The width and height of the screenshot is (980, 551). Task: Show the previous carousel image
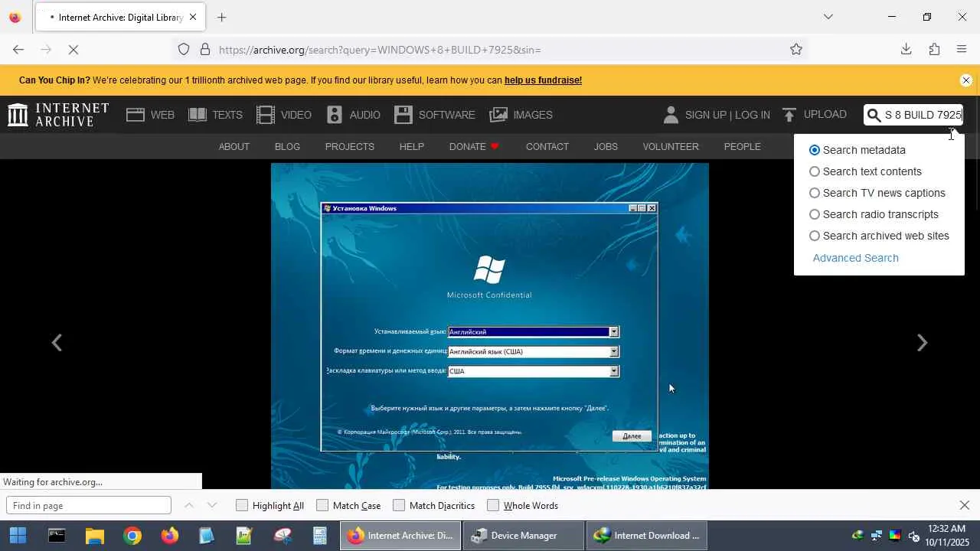coord(57,342)
